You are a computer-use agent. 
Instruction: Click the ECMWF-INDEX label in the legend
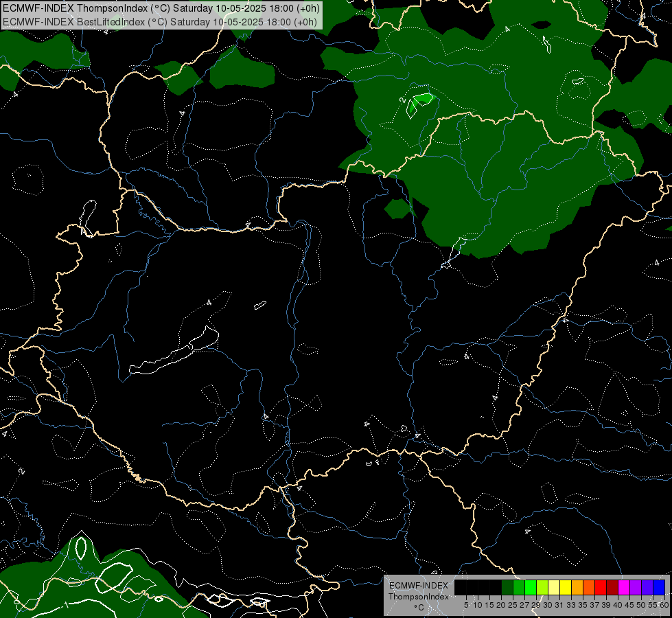coord(419,586)
